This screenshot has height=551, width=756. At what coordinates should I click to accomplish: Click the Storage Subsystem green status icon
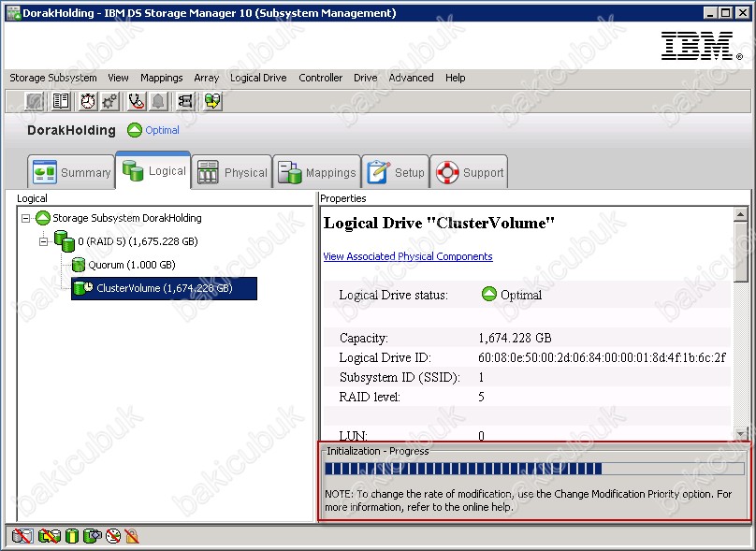43,218
